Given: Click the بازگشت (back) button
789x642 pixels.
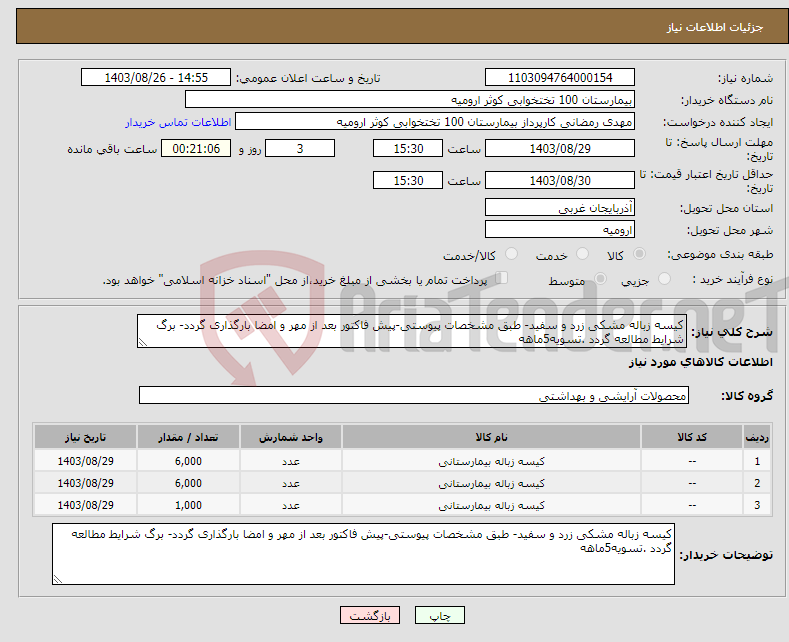Looking at the screenshot, I should [x=370, y=615].
